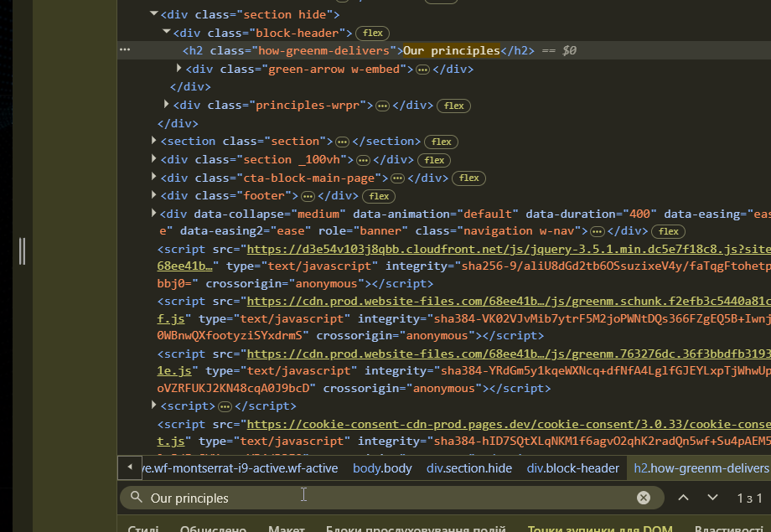
Task: Click == $0 marker on h2 row
Action: (x=559, y=50)
